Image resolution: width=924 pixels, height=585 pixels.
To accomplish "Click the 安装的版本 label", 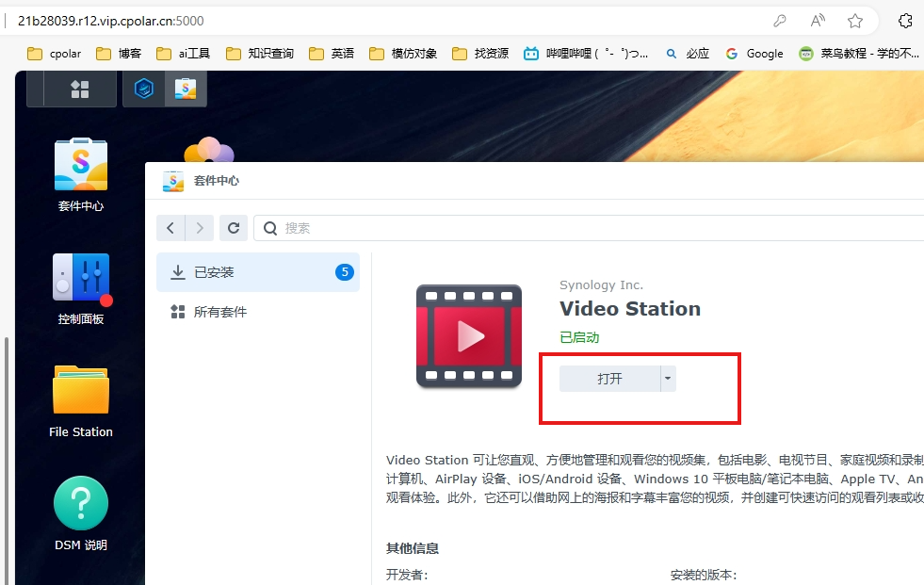I will (704, 575).
